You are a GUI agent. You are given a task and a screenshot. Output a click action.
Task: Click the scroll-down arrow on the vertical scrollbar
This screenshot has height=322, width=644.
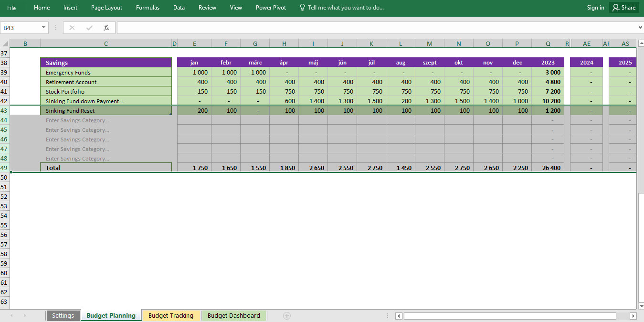pos(640,304)
